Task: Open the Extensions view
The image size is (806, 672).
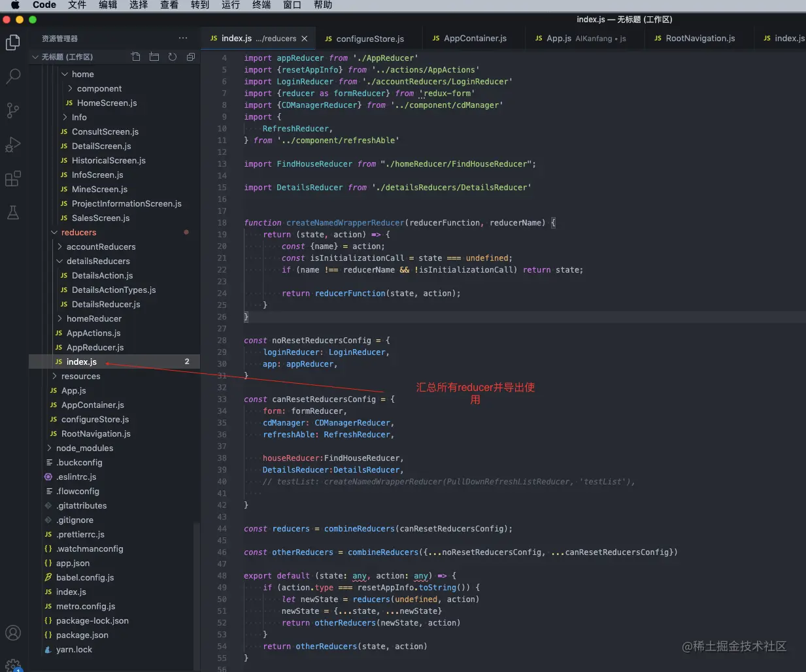Action: pos(12,178)
